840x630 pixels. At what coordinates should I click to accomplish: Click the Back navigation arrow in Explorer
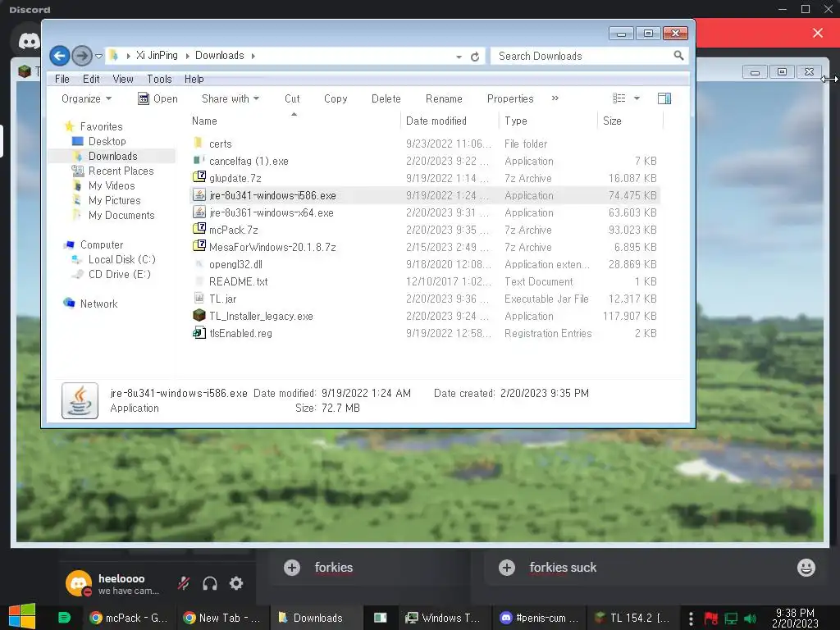coord(60,56)
